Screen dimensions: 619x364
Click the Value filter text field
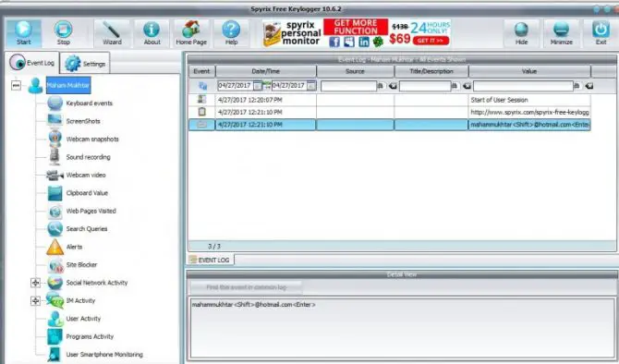click(x=523, y=86)
